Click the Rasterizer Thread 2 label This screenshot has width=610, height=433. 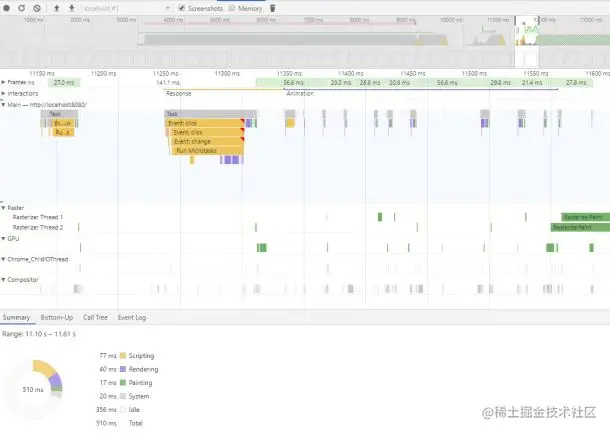click(x=38, y=227)
